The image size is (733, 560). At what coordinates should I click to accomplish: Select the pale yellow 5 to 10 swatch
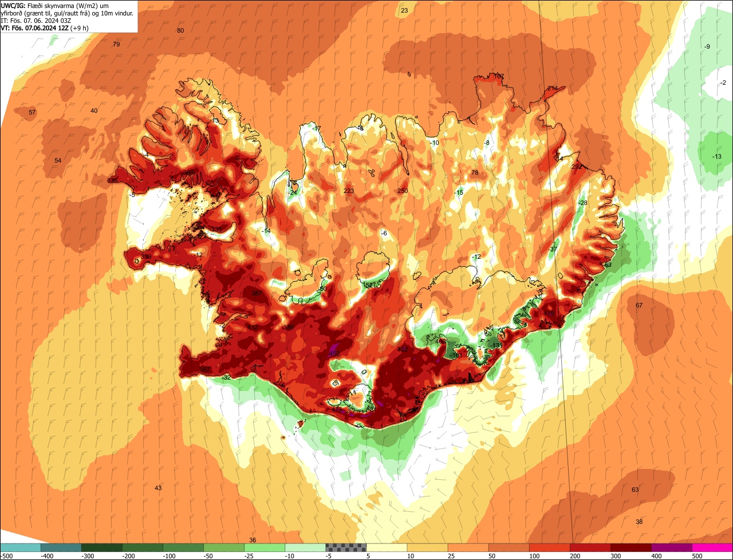click(x=387, y=547)
